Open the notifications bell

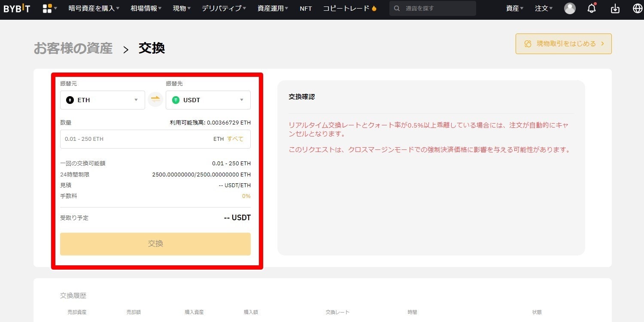tap(592, 8)
